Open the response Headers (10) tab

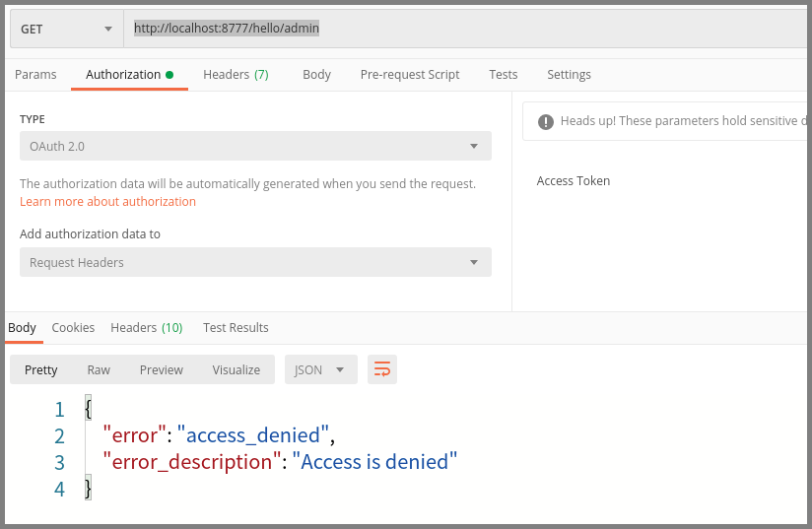tap(147, 328)
